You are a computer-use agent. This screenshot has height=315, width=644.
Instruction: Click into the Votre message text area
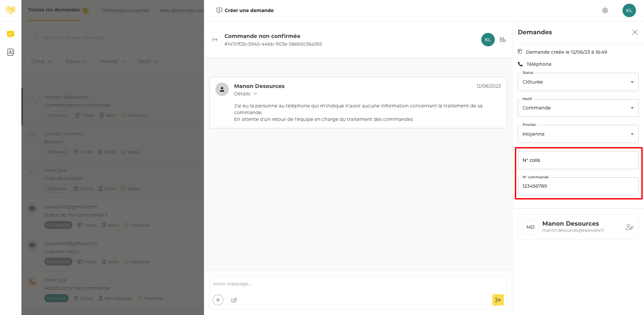click(x=358, y=284)
